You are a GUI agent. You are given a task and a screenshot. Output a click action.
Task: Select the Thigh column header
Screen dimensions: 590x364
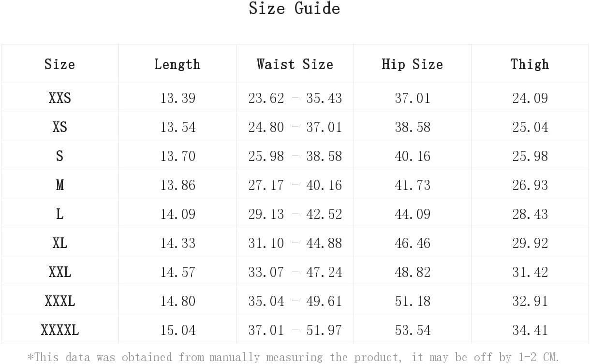(x=530, y=64)
